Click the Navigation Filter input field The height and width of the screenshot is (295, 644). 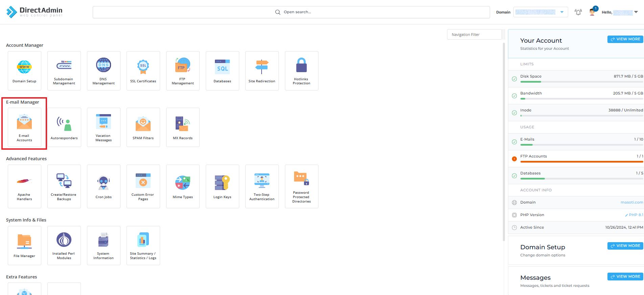474,35
